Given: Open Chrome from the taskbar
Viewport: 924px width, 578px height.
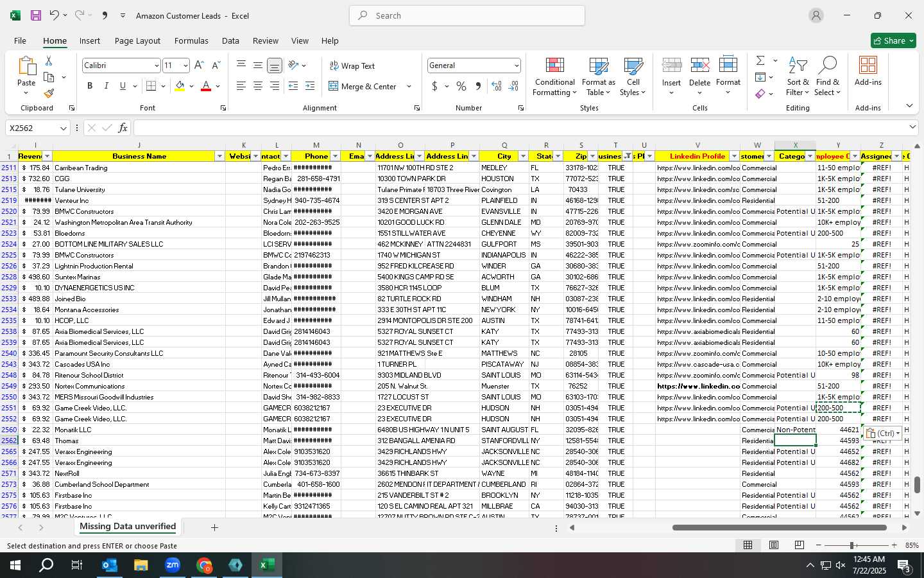Looking at the screenshot, I should click(x=204, y=565).
